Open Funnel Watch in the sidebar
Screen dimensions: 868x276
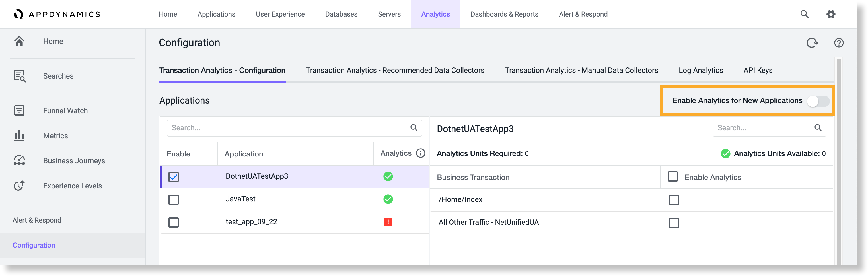pos(65,110)
